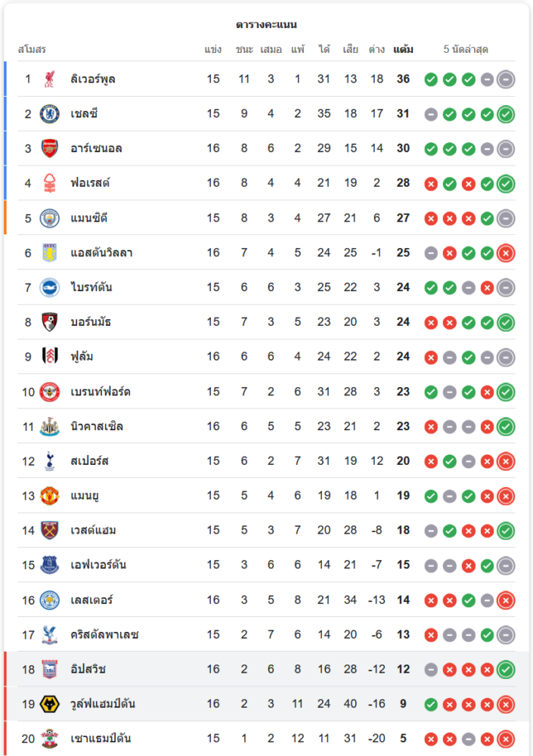The height and width of the screenshot is (756, 533).
Task: Open the นิวคาสเซิล team link
Action: [97, 426]
